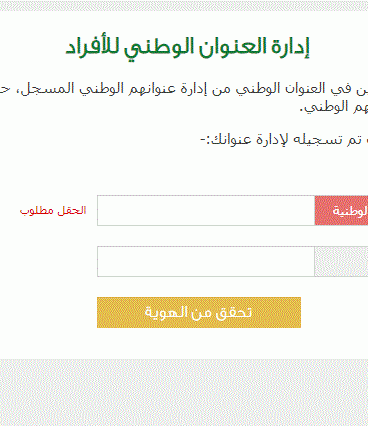Click the word مطلوب in the red error
This screenshot has width=368, height=426.
[x=32, y=211]
